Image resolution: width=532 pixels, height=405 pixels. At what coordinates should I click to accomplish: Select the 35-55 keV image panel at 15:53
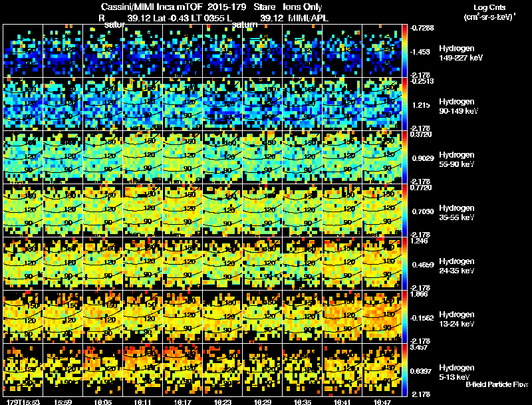[23, 211]
